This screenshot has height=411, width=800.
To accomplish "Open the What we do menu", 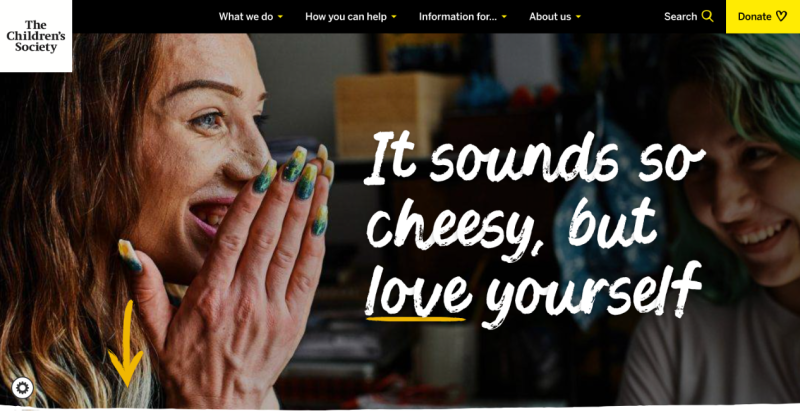I will click(x=246, y=16).
